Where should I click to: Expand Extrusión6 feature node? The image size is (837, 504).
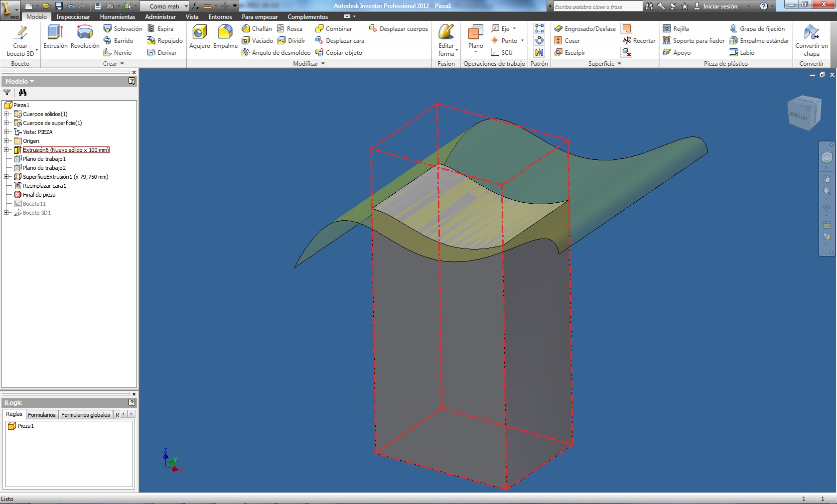point(6,150)
